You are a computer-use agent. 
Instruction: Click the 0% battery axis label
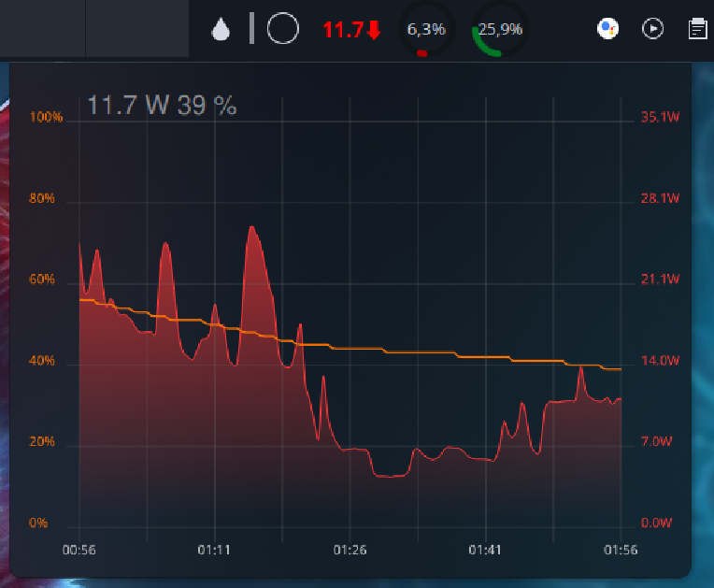click(38, 523)
